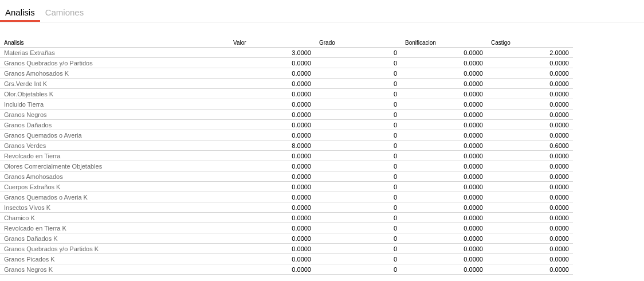The height and width of the screenshot is (281, 644).
Task: Click the Cuerpos Extraños K row label
Action: tap(32, 187)
